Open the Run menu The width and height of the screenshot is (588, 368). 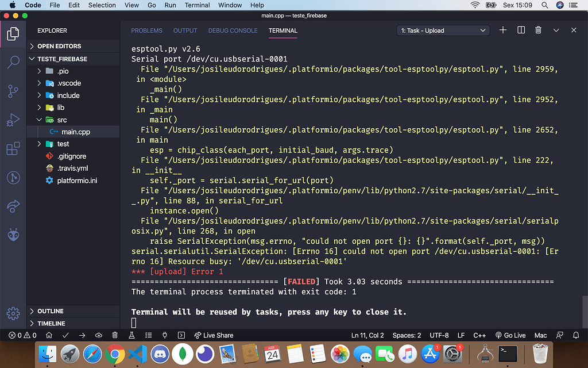(x=171, y=5)
